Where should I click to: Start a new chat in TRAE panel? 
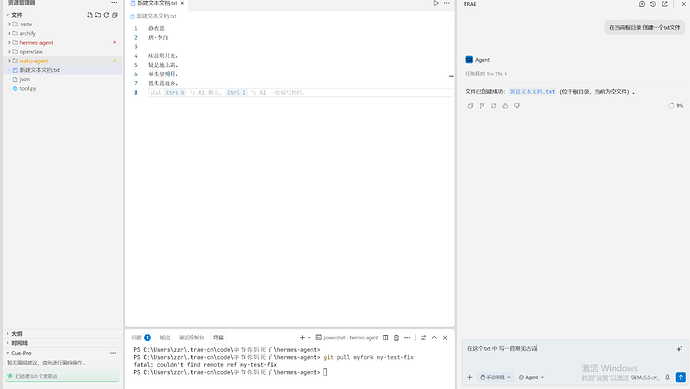tap(642, 4)
